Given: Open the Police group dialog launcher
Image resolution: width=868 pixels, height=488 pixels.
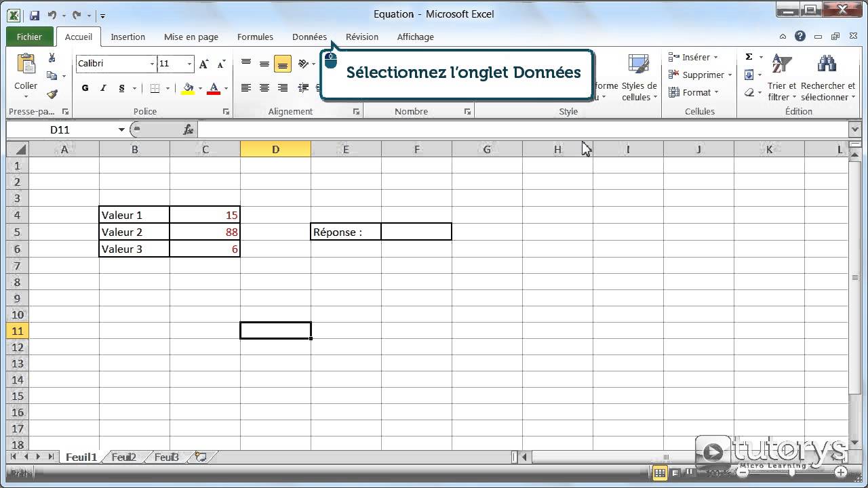Looking at the screenshot, I should tap(226, 112).
